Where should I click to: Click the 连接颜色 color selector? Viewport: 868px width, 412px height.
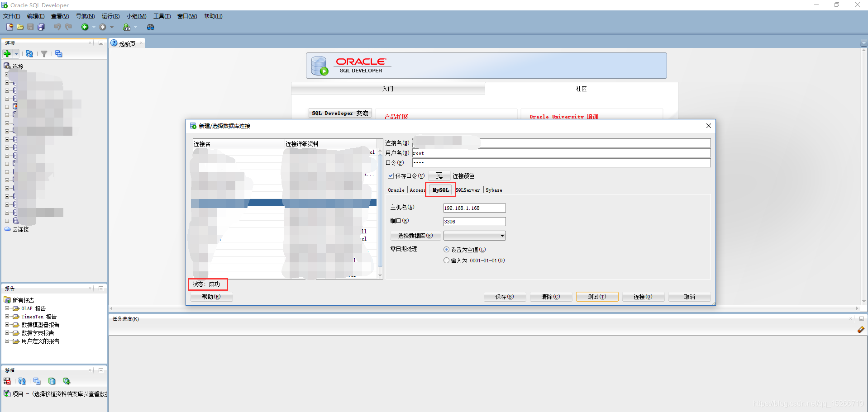click(439, 175)
